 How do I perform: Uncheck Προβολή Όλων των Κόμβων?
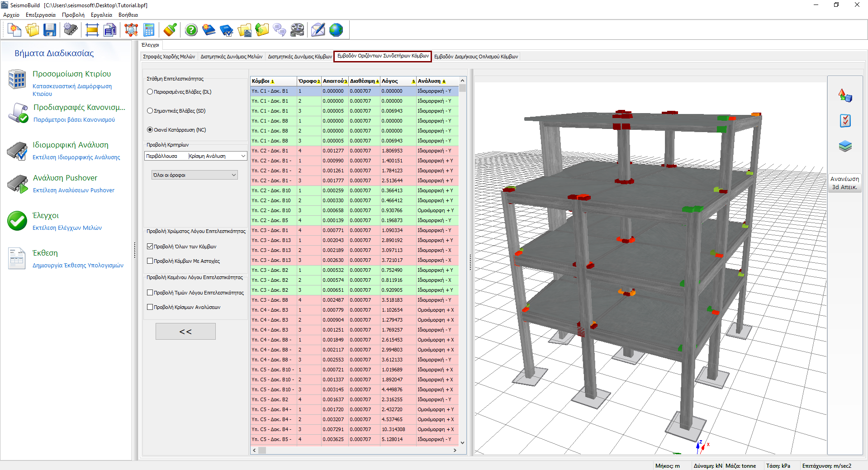150,247
